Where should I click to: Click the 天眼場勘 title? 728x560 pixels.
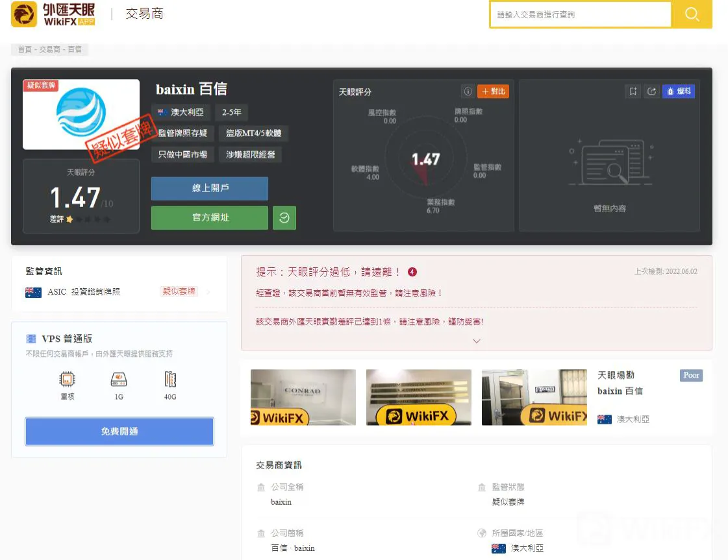coord(616,375)
